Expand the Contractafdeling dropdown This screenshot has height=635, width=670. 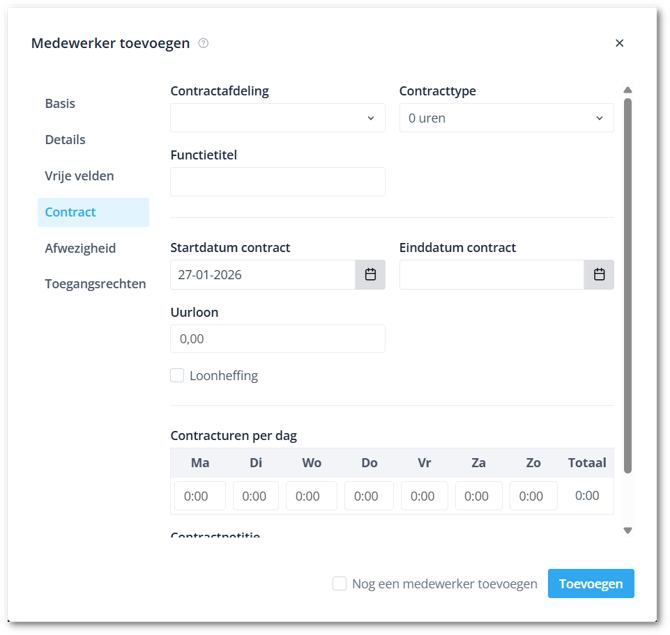tap(278, 118)
